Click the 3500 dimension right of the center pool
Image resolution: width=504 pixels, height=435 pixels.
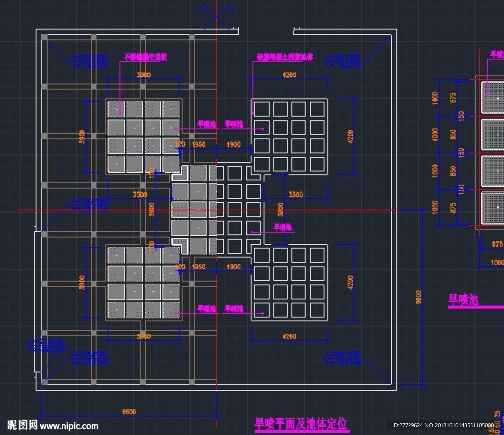point(296,194)
